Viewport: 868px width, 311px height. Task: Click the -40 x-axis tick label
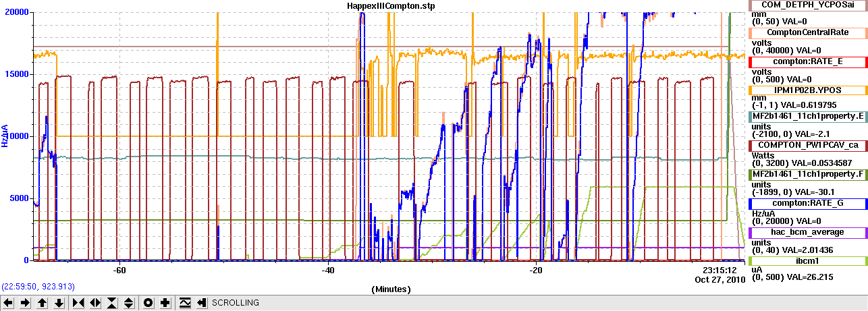tap(328, 271)
